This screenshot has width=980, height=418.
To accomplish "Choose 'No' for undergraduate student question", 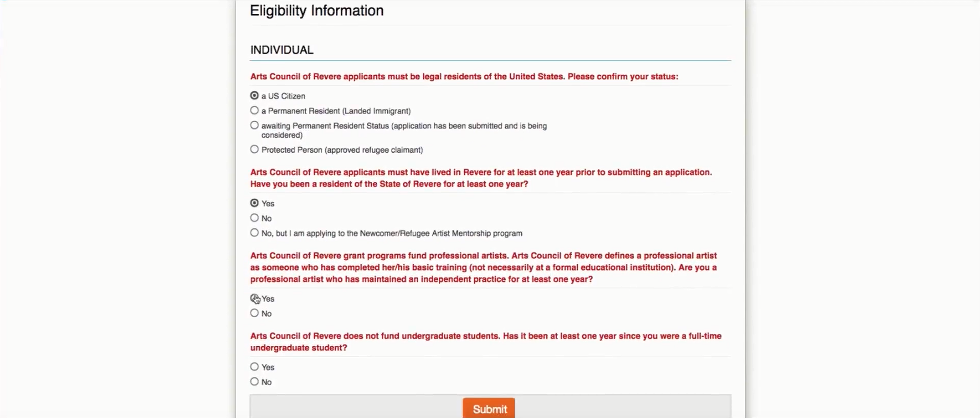I will coord(254,382).
